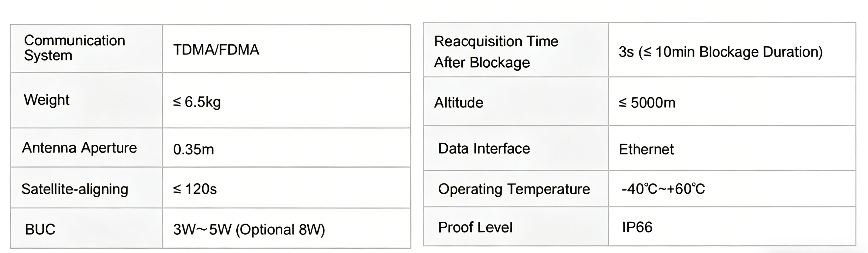Click the Reacquisition Time After Blockage label

(496, 52)
